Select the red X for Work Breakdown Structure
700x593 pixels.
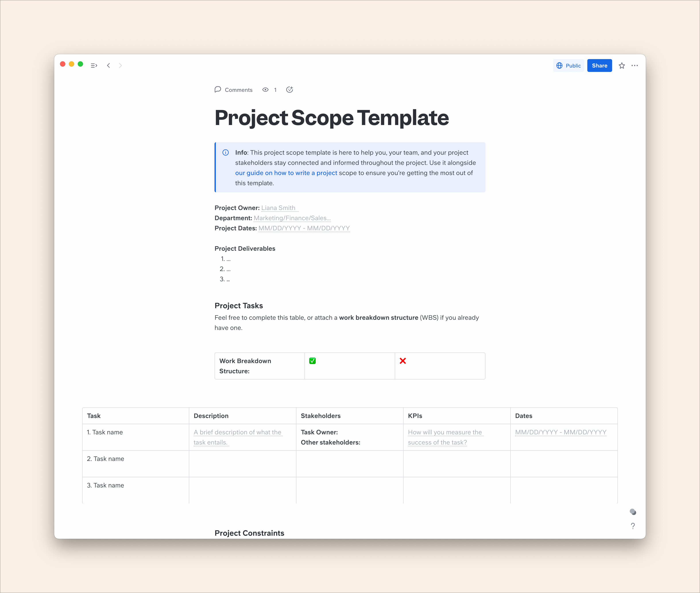click(x=403, y=361)
